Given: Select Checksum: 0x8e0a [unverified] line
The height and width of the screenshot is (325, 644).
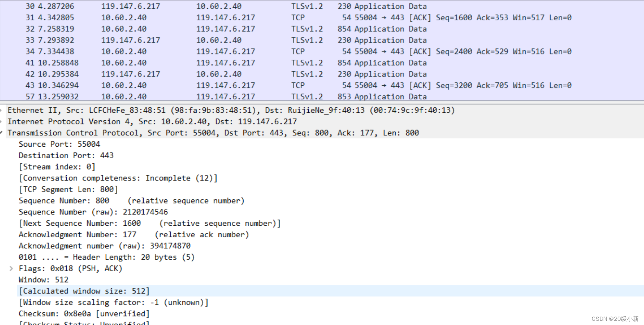Looking at the screenshot, I should (84, 314).
